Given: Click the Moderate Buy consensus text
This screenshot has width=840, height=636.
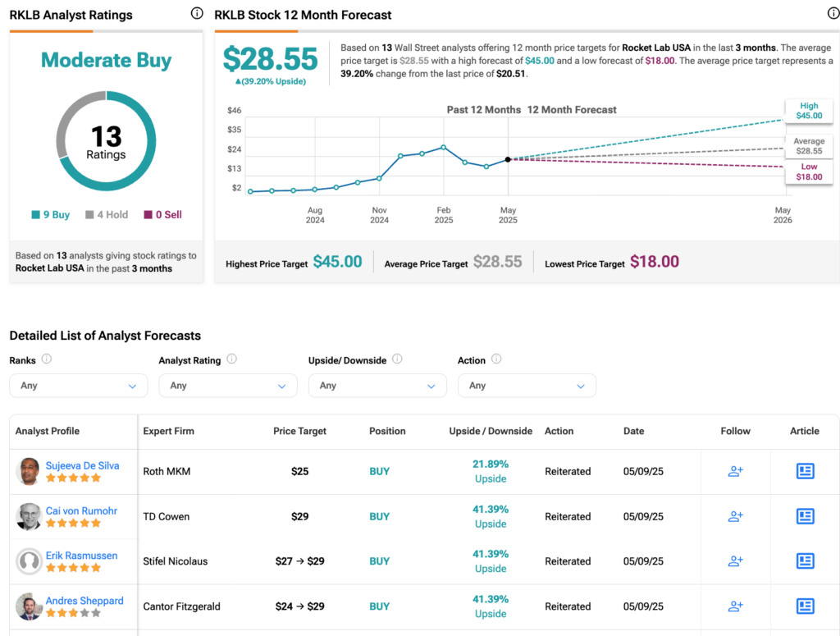Looking at the screenshot, I should [x=106, y=60].
